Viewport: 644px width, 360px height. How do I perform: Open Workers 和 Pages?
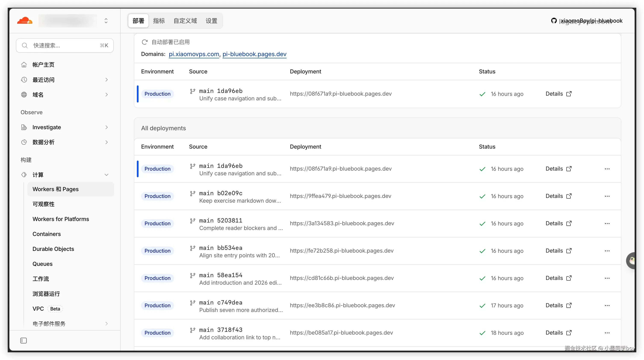coord(71,189)
